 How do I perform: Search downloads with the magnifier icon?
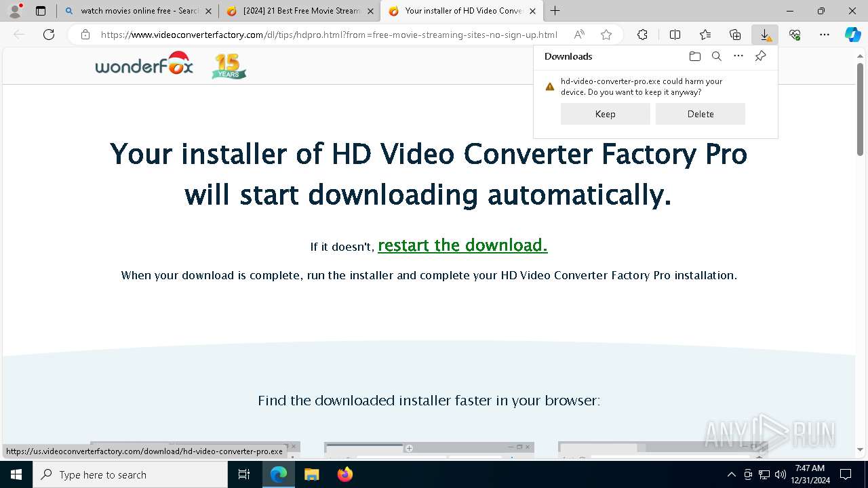point(716,56)
